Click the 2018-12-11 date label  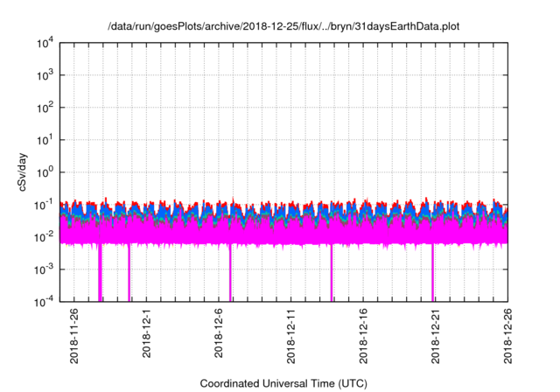[291, 336]
